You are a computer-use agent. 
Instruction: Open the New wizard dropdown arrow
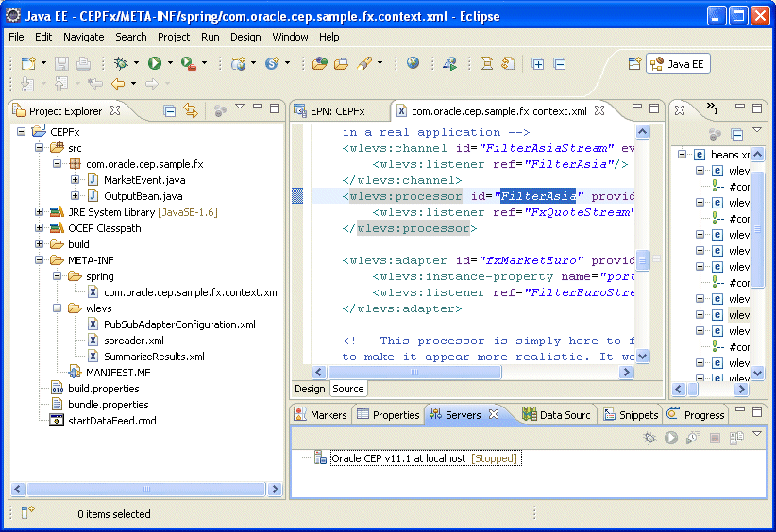(x=42, y=63)
